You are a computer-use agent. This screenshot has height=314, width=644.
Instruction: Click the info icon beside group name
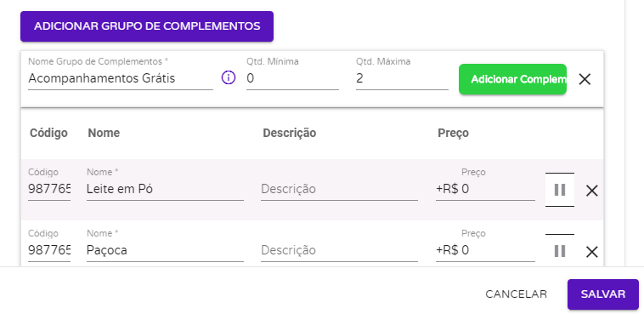point(229,77)
